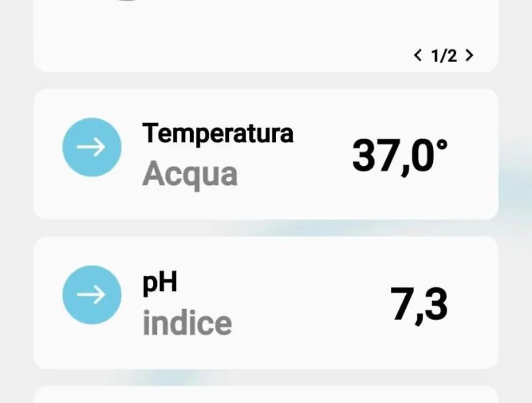The height and width of the screenshot is (403, 532).
Task: Click the pH title text
Action: click(160, 283)
